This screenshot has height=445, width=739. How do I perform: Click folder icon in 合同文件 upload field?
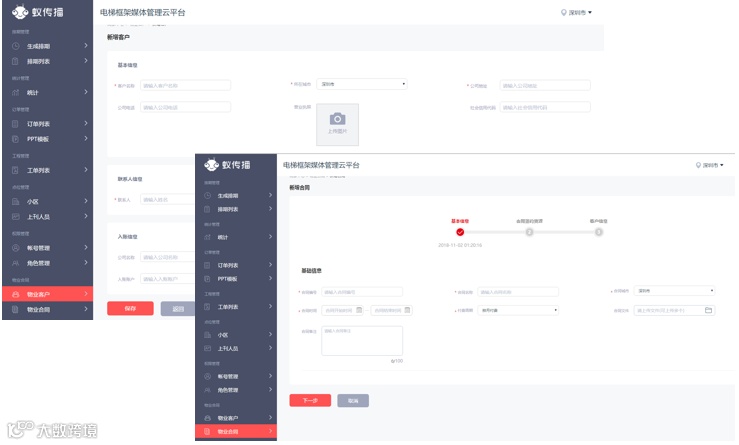click(708, 310)
